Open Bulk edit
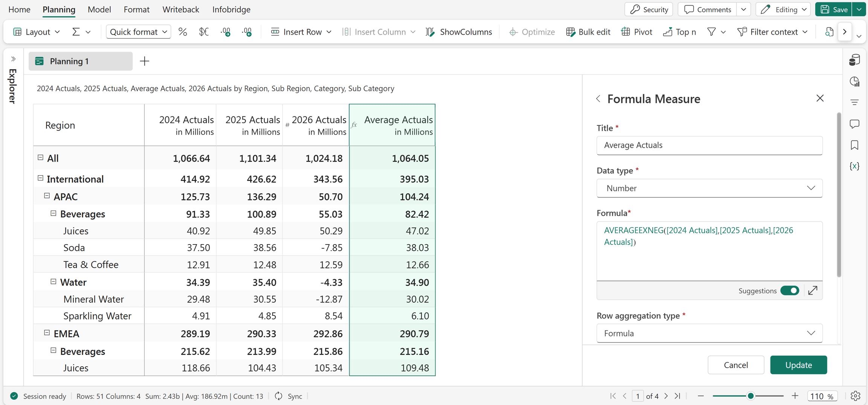The width and height of the screenshot is (868, 405). pyautogui.click(x=588, y=32)
